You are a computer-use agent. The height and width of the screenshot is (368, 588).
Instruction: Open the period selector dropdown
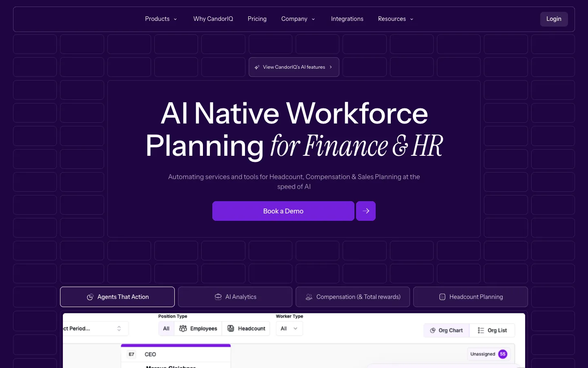click(x=96, y=328)
